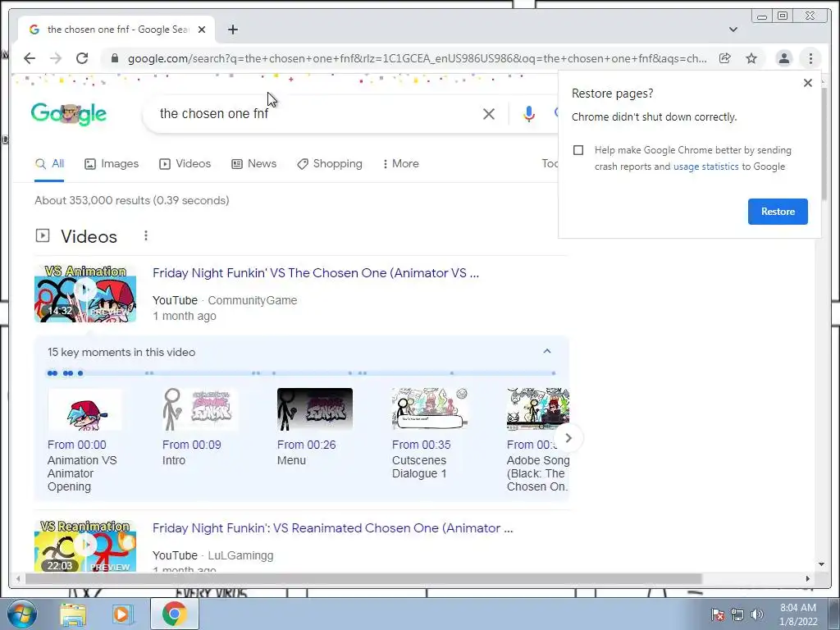Play the VS Reanimation video thumbnail
Screen dimensions: 840x630
point(85,546)
